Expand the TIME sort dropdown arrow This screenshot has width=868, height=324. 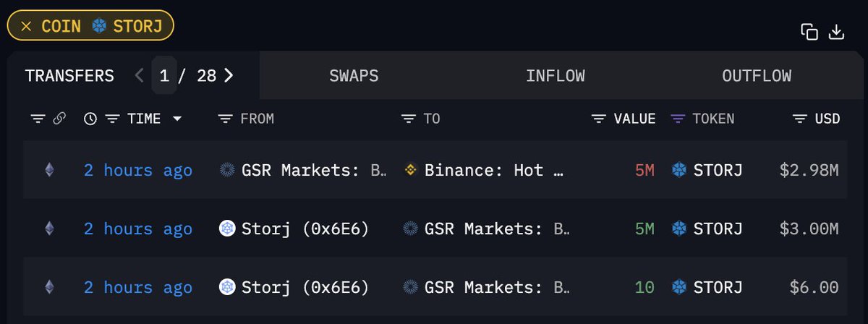(176, 119)
